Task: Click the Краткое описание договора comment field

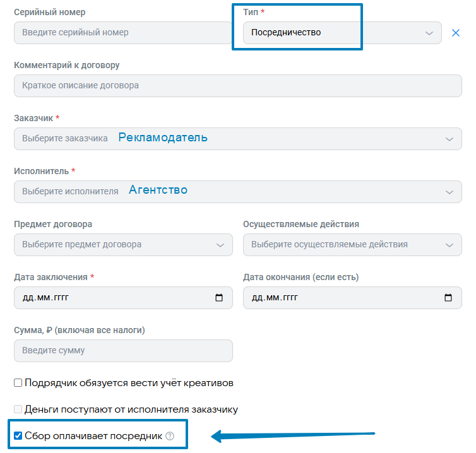Action: tap(238, 86)
